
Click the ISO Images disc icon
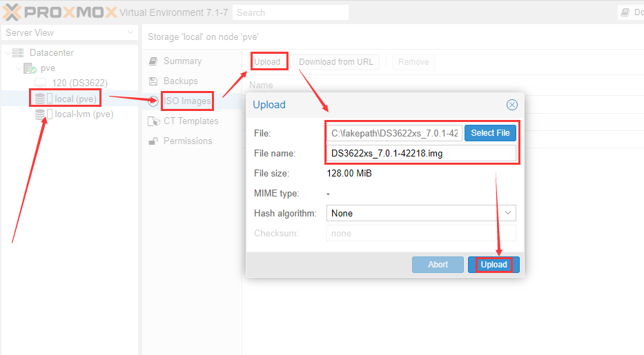tap(153, 101)
